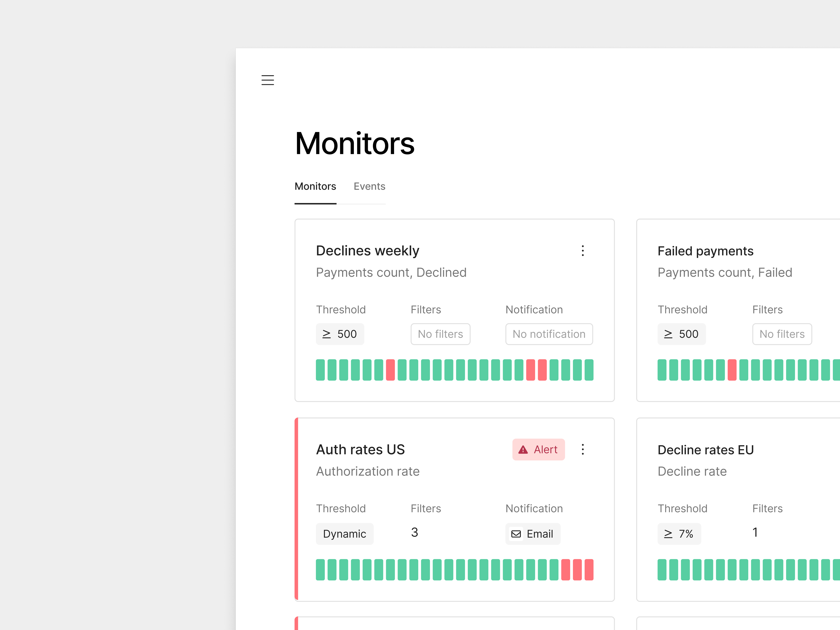Click the ≥ 500 threshold on Declines weekly
840x630 pixels.
[340, 334]
